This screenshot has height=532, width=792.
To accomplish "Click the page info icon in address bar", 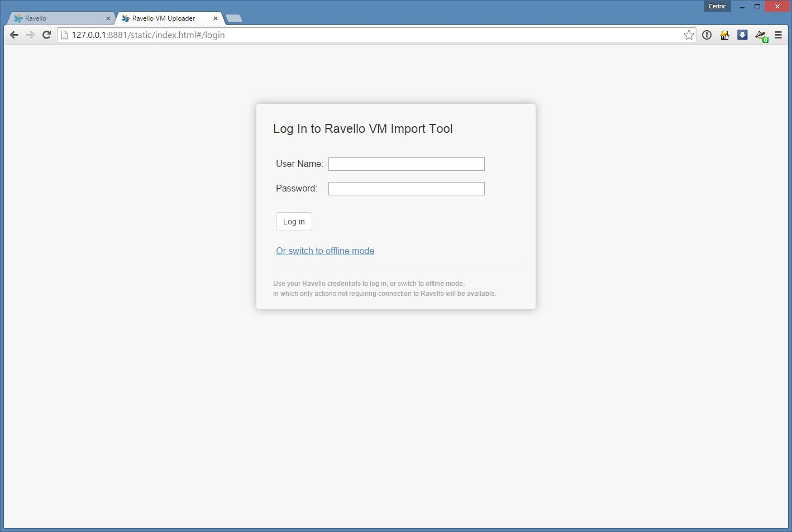I will (x=64, y=35).
